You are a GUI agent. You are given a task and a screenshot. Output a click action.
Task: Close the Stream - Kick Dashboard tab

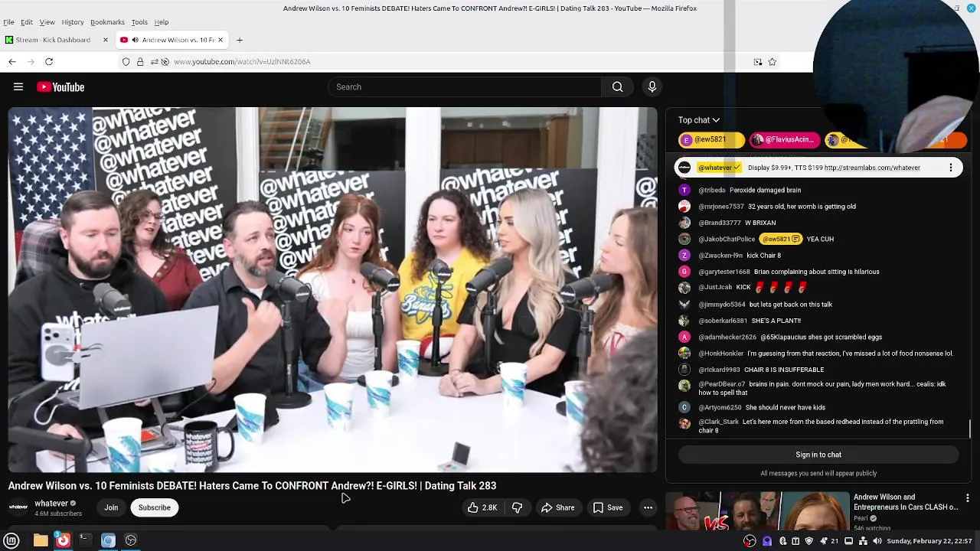pyautogui.click(x=106, y=40)
